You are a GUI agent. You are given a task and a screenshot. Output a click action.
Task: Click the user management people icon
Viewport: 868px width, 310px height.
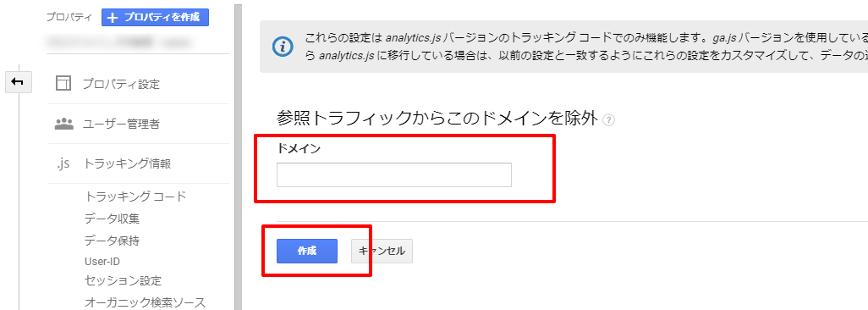click(x=63, y=124)
